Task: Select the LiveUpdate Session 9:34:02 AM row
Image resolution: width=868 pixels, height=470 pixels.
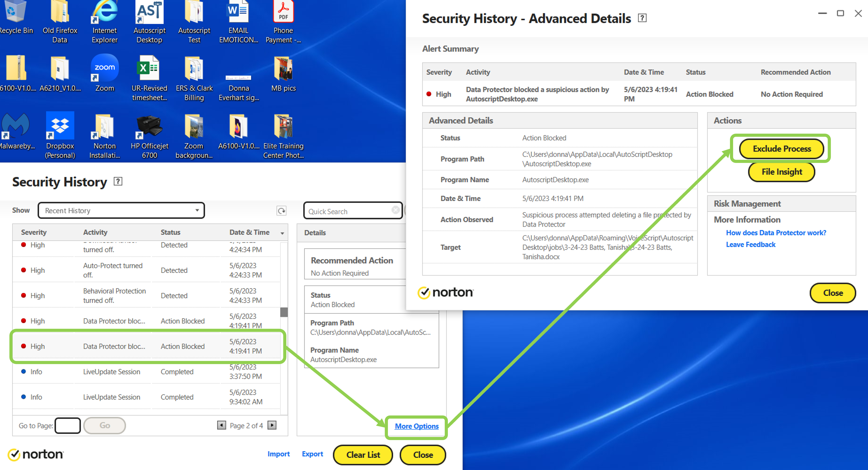Action: pos(147,397)
